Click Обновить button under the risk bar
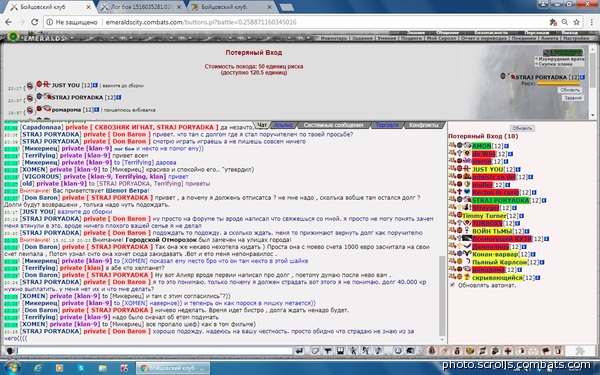Image resolution: width=600 pixels, height=375 pixels. coord(570,90)
